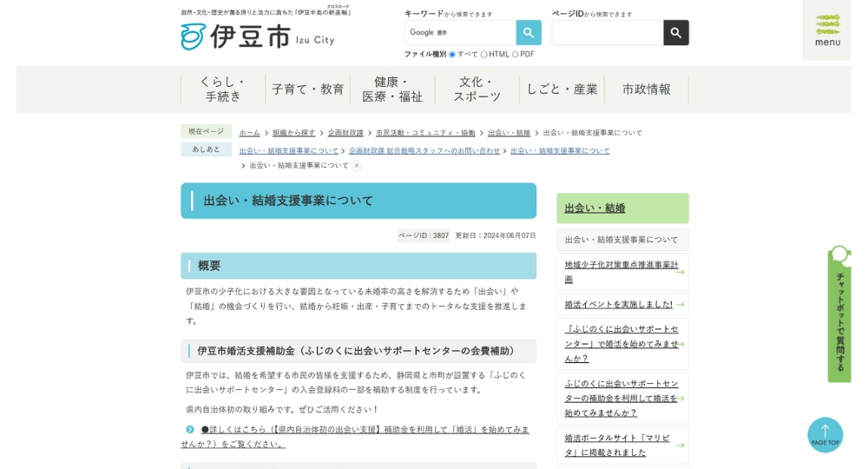868x469 pixels.
Task: Click the blue keyword search magnifier button
Action: [529, 33]
